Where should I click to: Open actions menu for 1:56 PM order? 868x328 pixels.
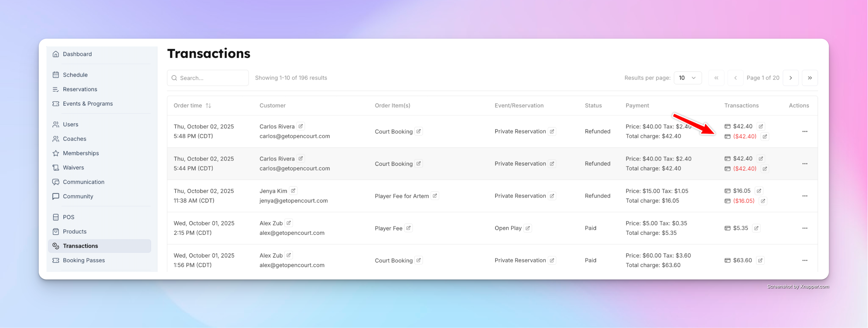click(x=805, y=260)
